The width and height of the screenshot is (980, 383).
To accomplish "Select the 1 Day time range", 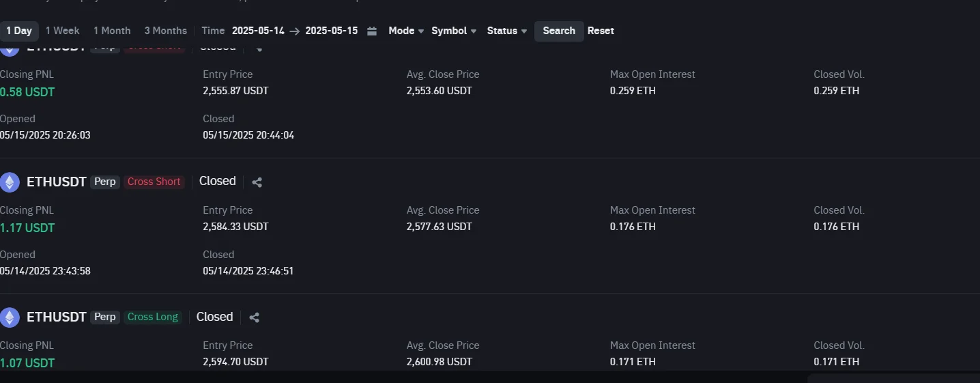I will pyautogui.click(x=19, y=31).
